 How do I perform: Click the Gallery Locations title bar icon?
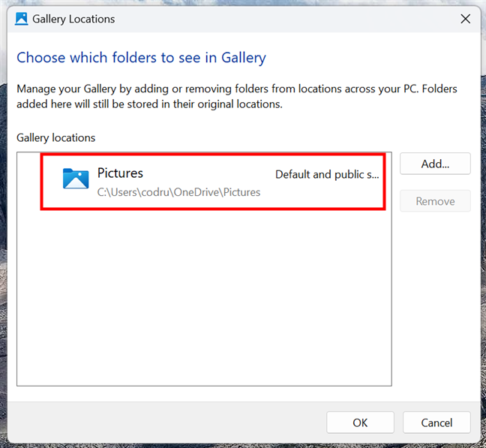[21, 18]
